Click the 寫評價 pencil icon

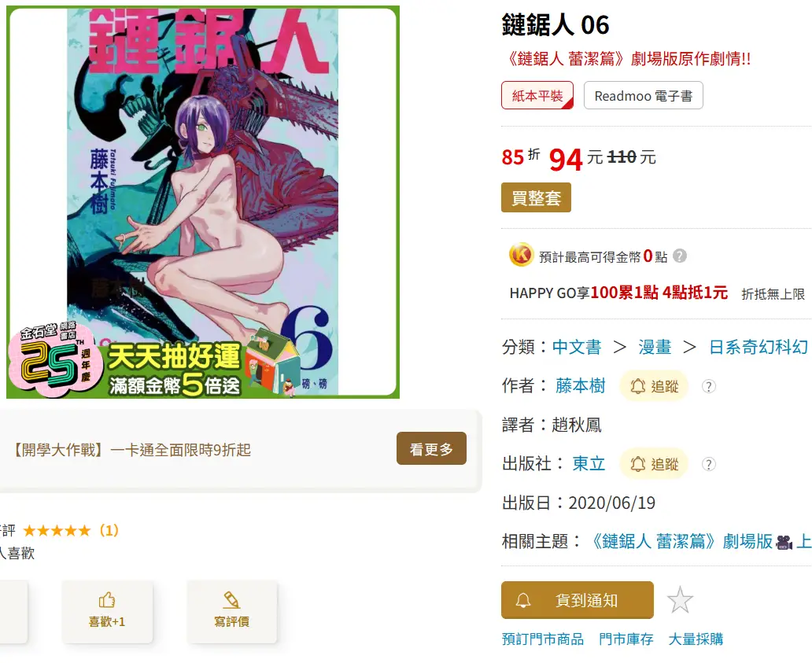click(231, 600)
